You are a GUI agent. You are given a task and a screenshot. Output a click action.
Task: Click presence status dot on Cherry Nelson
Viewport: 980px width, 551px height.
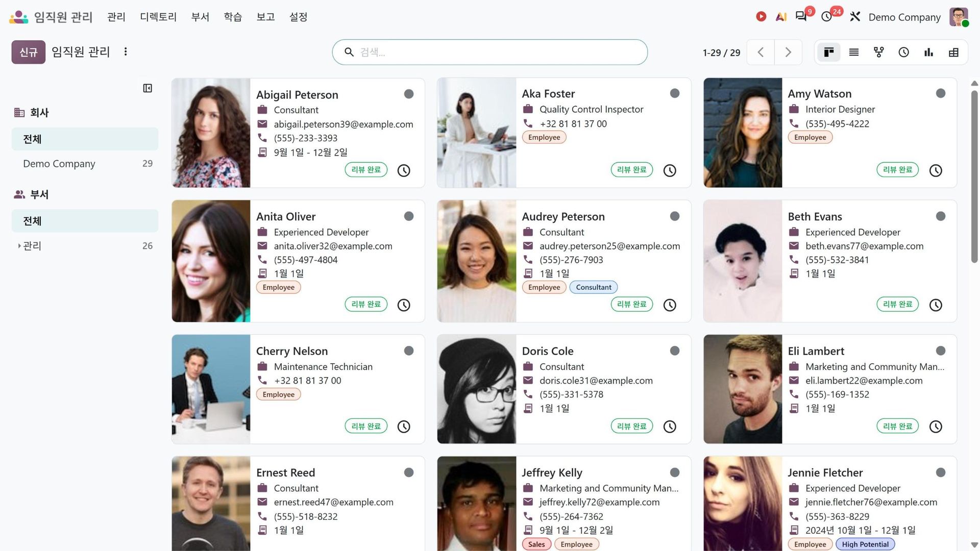coord(409,351)
